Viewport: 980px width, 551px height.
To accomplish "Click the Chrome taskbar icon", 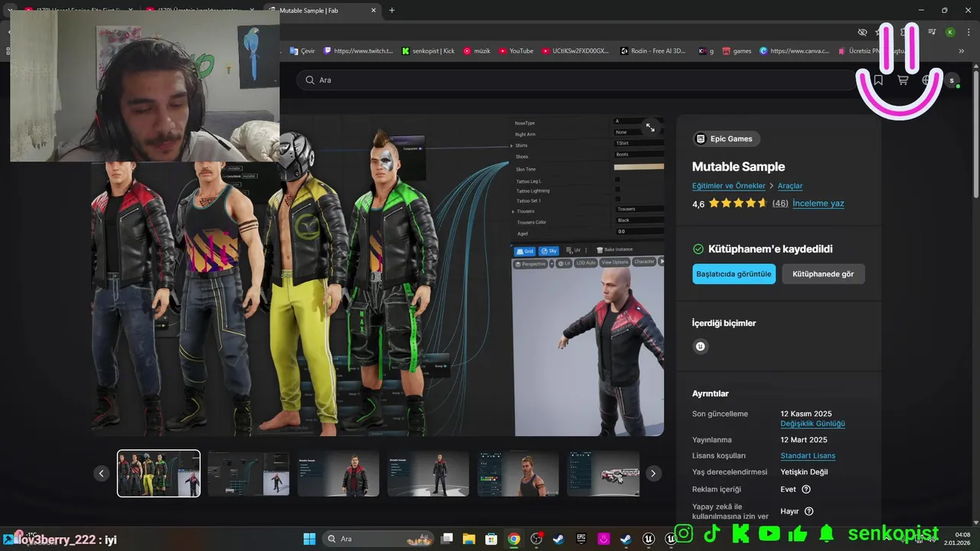I will click(514, 539).
